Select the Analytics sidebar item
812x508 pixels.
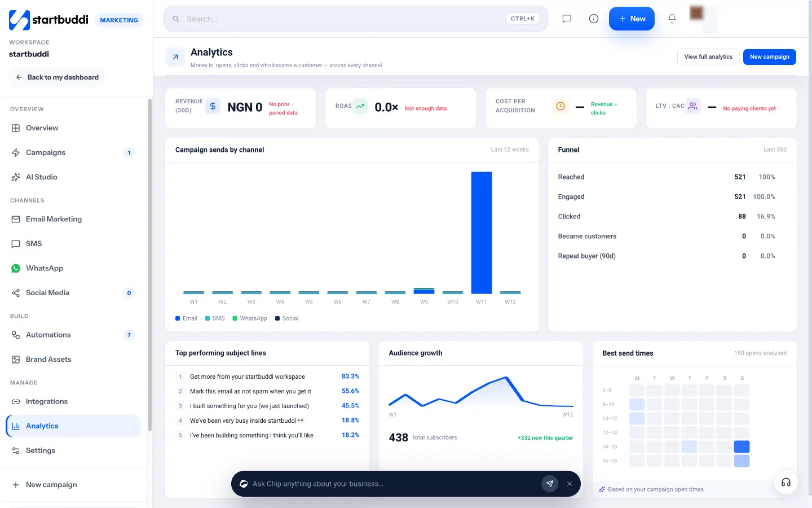(x=73, y=426)
